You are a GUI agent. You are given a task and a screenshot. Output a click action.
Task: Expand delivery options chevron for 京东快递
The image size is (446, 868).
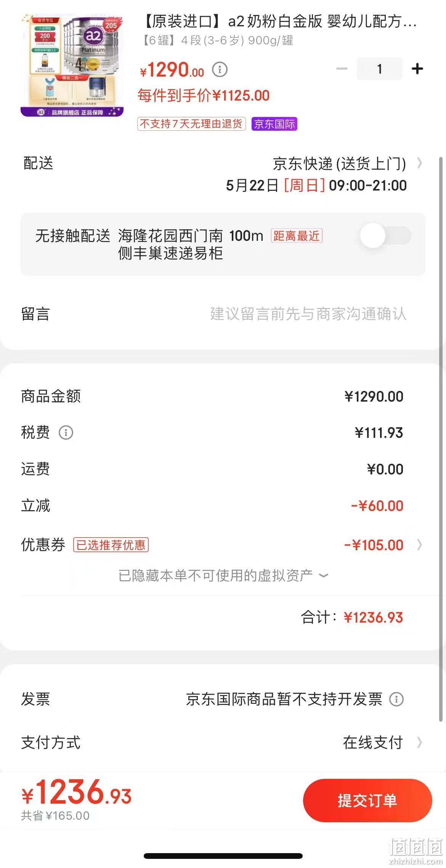(x=420, y=163)
